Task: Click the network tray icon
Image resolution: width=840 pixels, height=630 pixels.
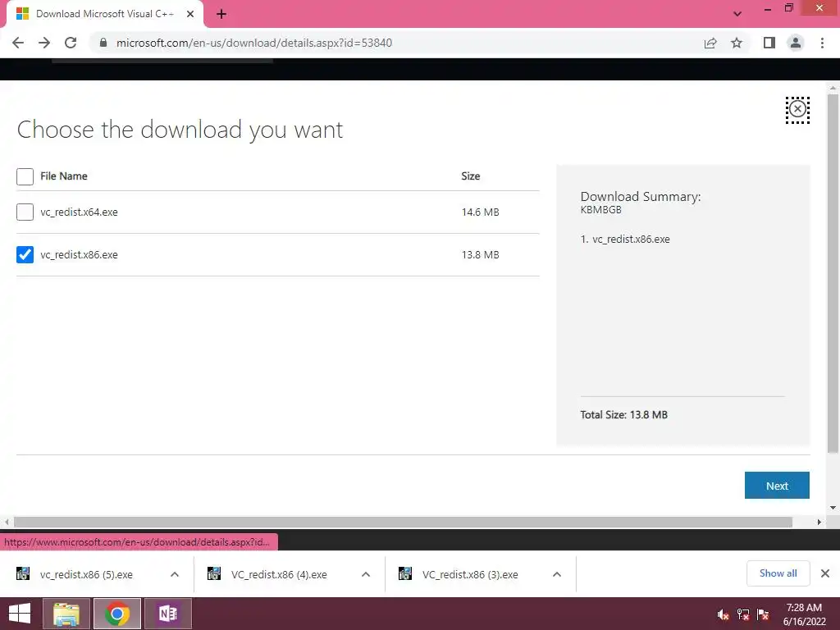Action: 743,614
